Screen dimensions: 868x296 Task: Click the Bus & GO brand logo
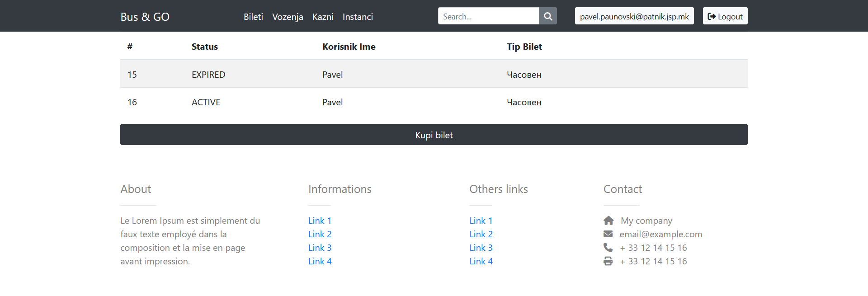click(145, 17)
